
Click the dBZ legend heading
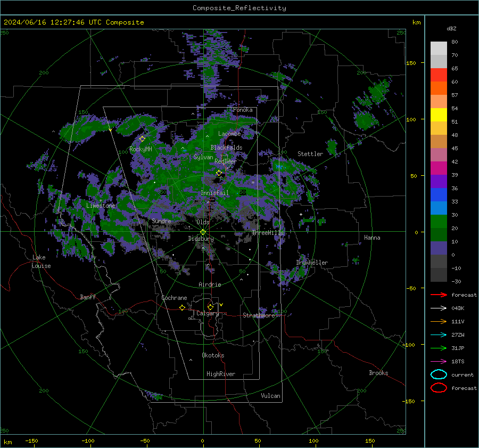[451, 28]
